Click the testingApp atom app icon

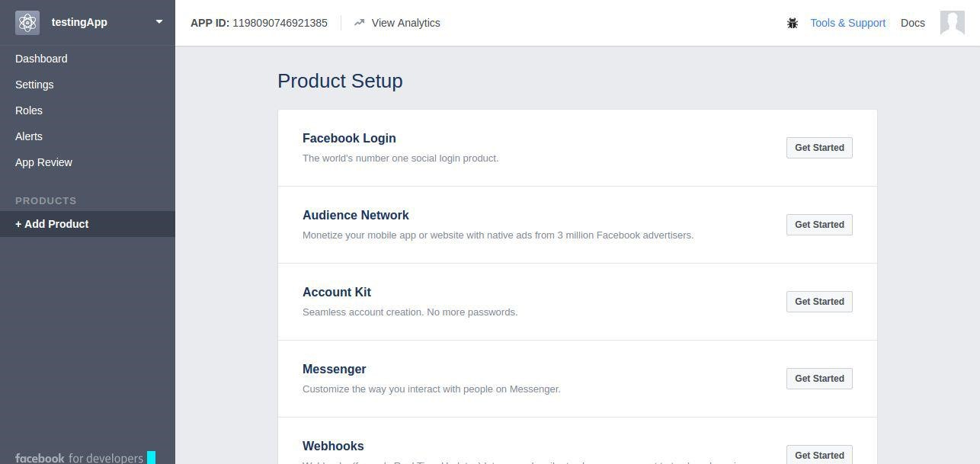coord(27,23)
